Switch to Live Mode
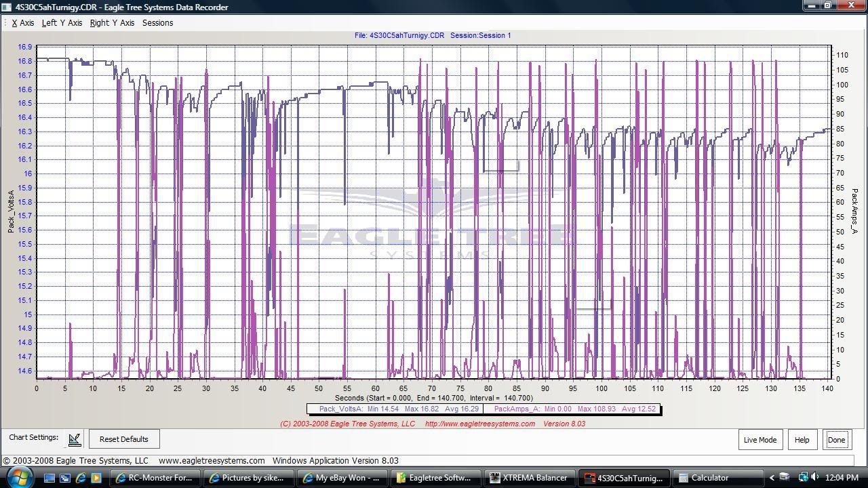The height and width of the screenshot is (488, 868). (x=759, y=439)
